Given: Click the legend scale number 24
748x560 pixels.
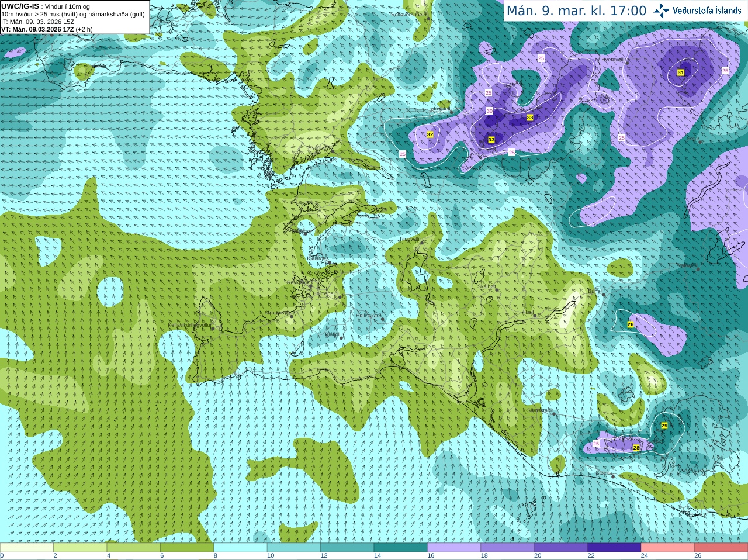Looking at the screenshot, I should 644,556.
